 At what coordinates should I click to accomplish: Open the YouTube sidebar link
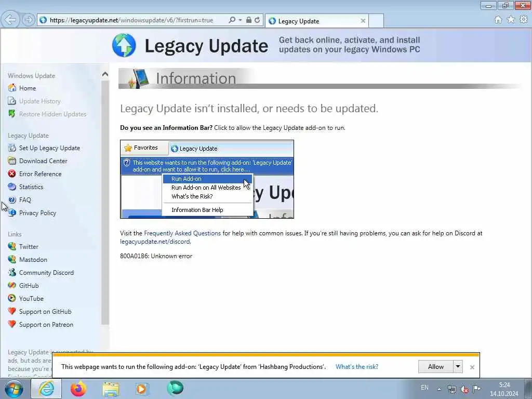pyautogui.click(x=32, y=299)
